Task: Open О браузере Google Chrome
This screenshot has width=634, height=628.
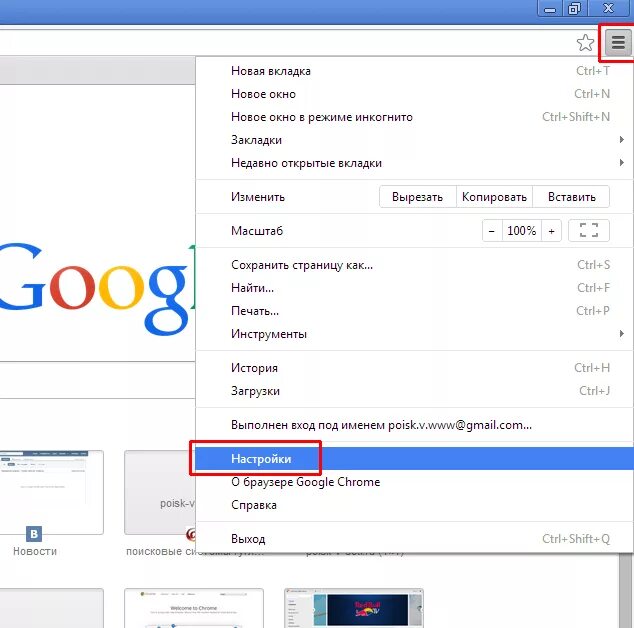Action: (x=414, y=482)
